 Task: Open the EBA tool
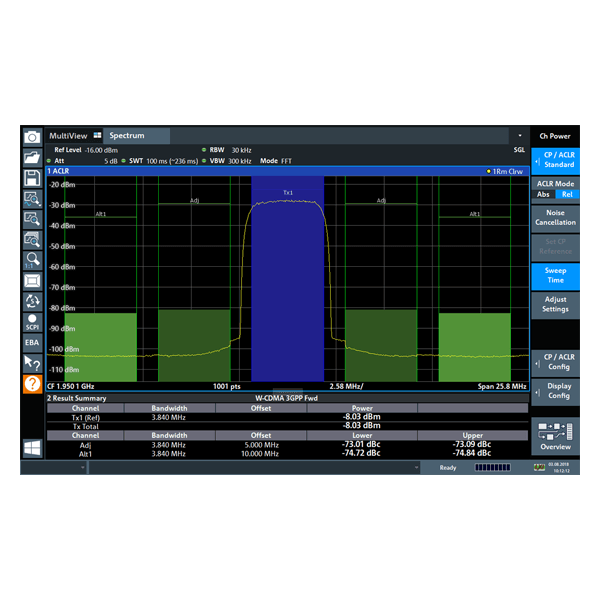click(x=32, y=342)
